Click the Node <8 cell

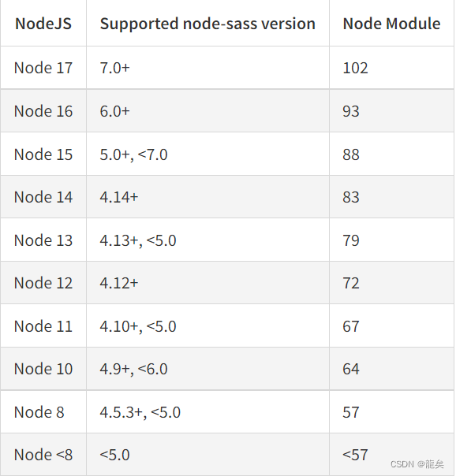click(x=43, y=455)
